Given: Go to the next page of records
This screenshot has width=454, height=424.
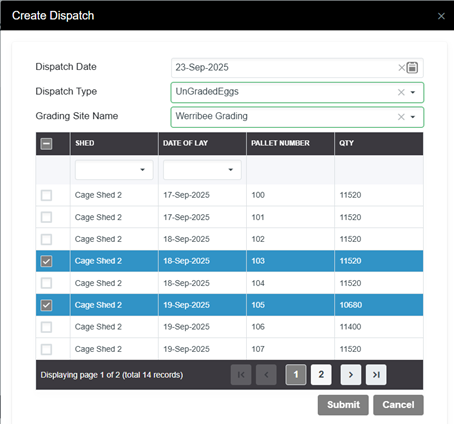Looking at the screenshot, I should click(x=351, y=375).
